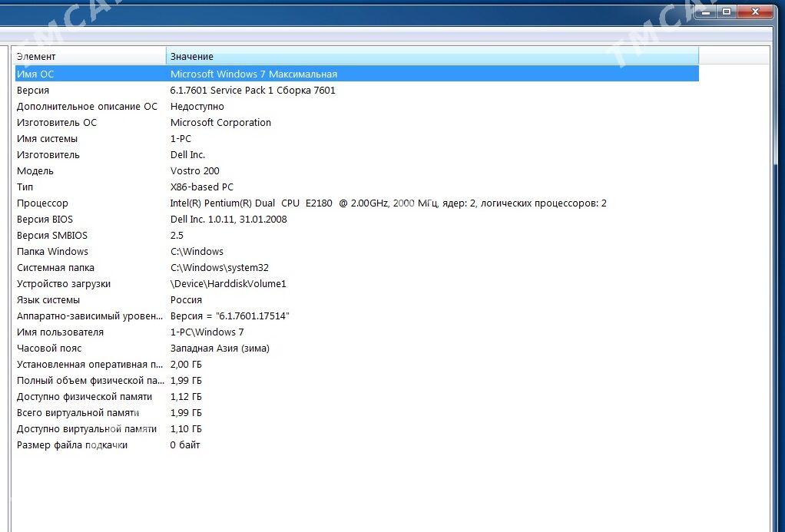Click the Значение column header
Viewport: 785px width, 532px height.
pos(432,57)
